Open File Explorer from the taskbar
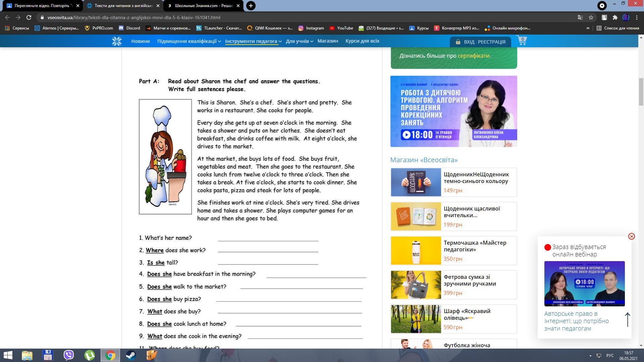This screenshot has height=362, width=644. click(x=27, y=355)
